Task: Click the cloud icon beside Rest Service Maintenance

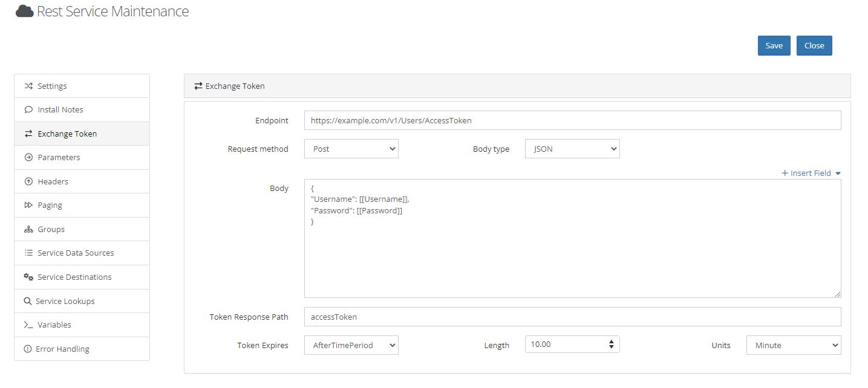Action: (x=24, y=11)
